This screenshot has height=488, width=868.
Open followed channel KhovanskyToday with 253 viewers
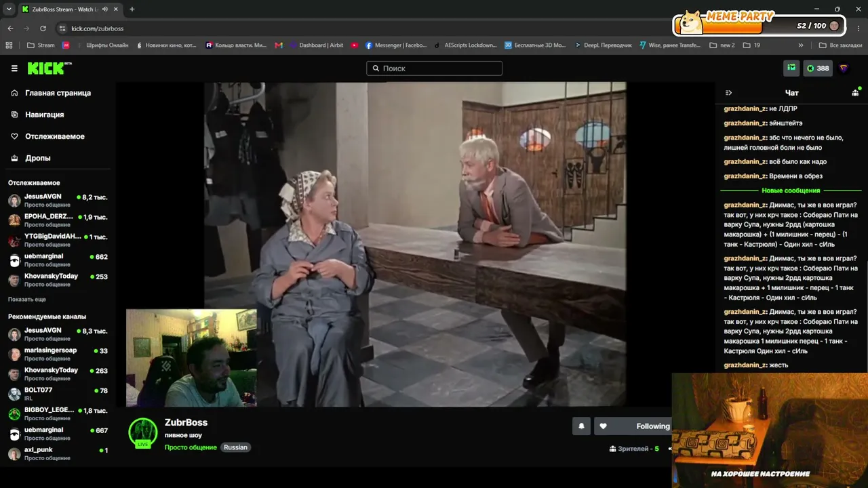pos(58,280)
